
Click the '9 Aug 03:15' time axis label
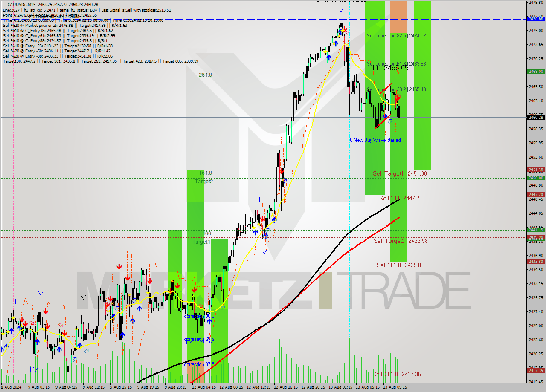tap(39, 387)
